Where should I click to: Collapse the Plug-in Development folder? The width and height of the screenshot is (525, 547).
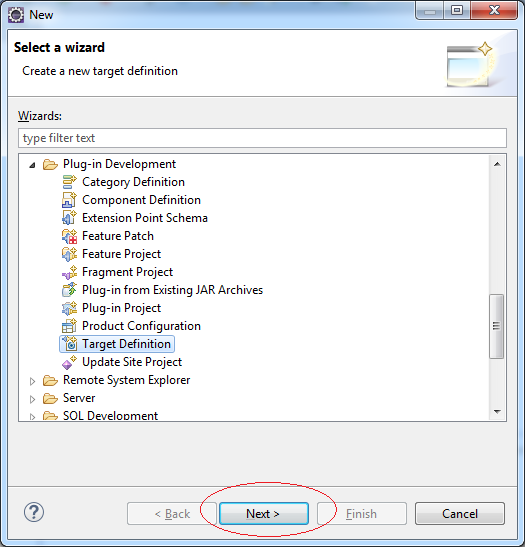32,165
